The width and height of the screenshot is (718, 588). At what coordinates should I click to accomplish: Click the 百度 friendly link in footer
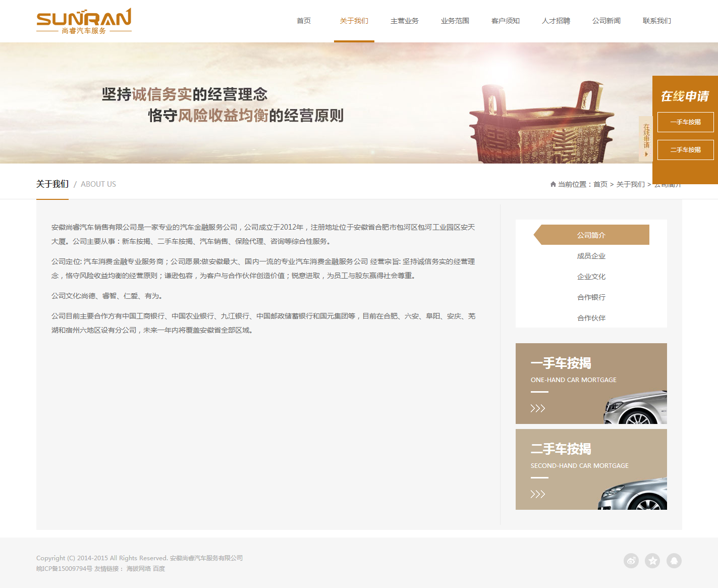point(159,569)
